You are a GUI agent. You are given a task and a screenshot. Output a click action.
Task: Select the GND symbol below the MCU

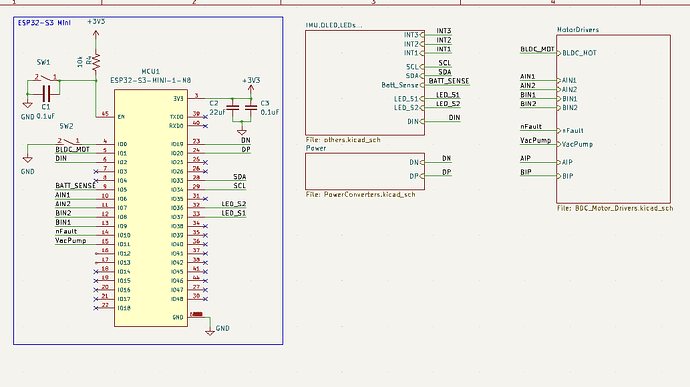(210, 330)
